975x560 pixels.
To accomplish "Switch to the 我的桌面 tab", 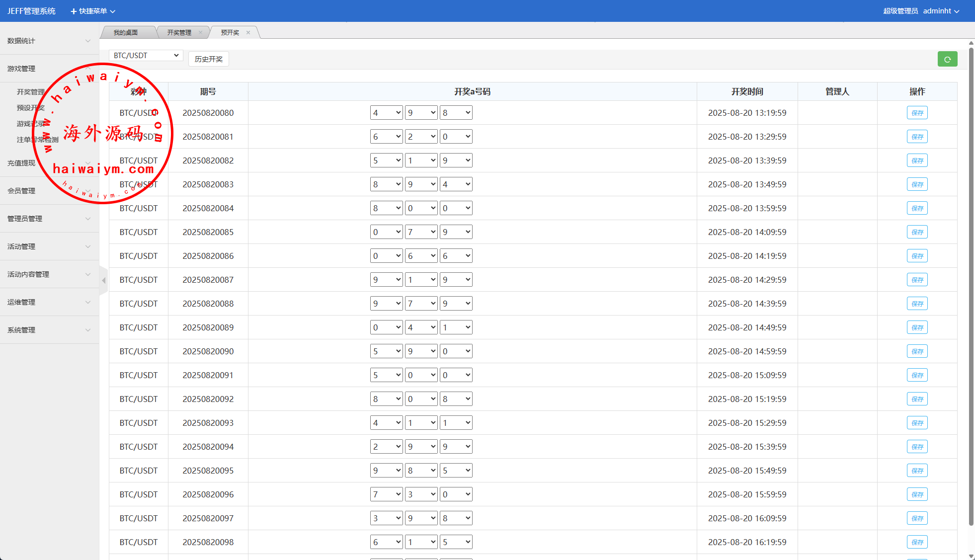I will point(126,33).
